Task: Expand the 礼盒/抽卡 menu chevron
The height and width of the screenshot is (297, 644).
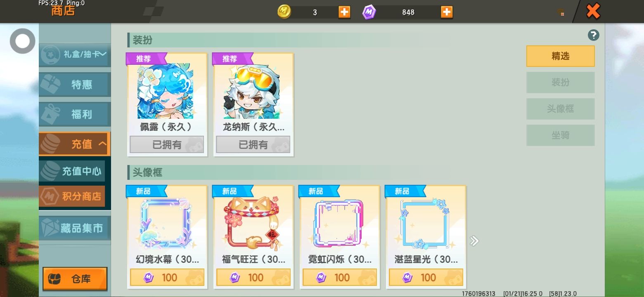Action: [103, 54]
